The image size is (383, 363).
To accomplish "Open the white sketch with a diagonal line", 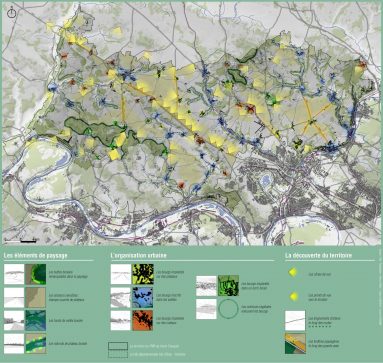I will click(x=295, y=320).
